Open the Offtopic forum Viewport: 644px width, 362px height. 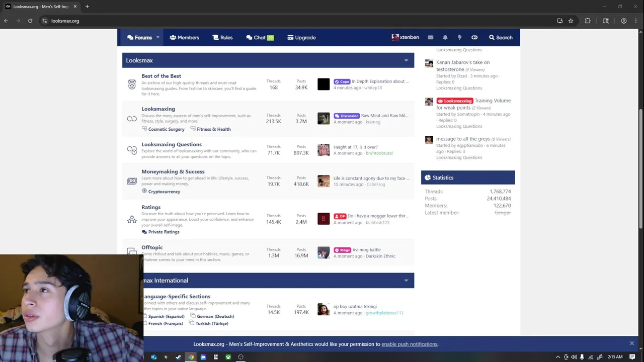coord(152,247)
